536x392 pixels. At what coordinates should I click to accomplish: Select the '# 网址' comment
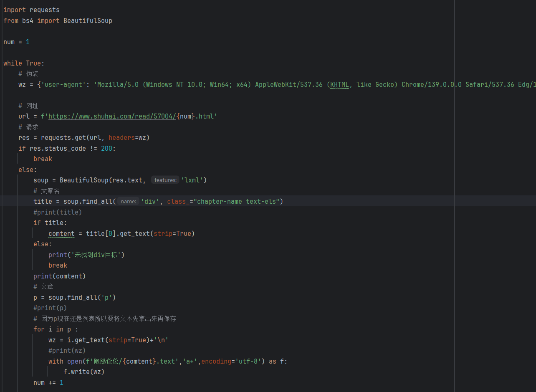[28, 106]
